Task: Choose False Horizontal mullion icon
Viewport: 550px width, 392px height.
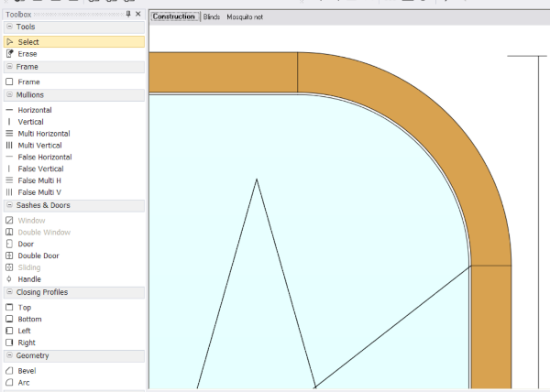Action: [x=9, y=157]
